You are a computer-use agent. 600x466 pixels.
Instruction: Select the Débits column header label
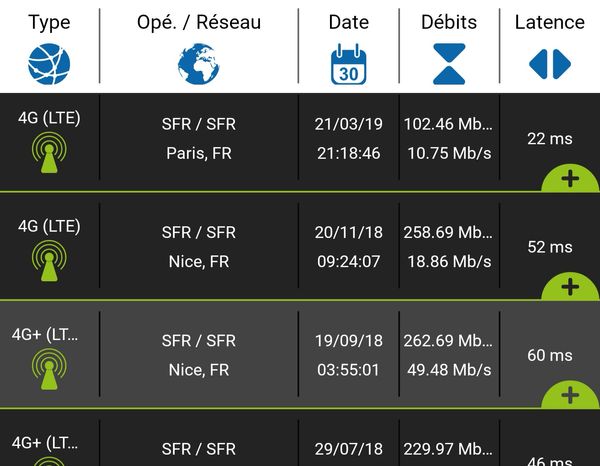(x=449, y=22)
